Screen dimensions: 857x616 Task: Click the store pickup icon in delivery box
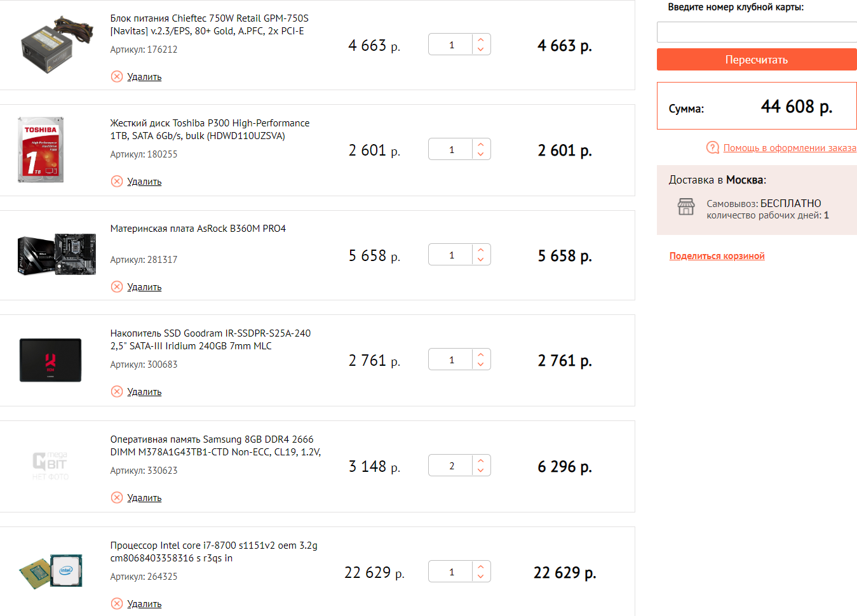tap(686, 207)
